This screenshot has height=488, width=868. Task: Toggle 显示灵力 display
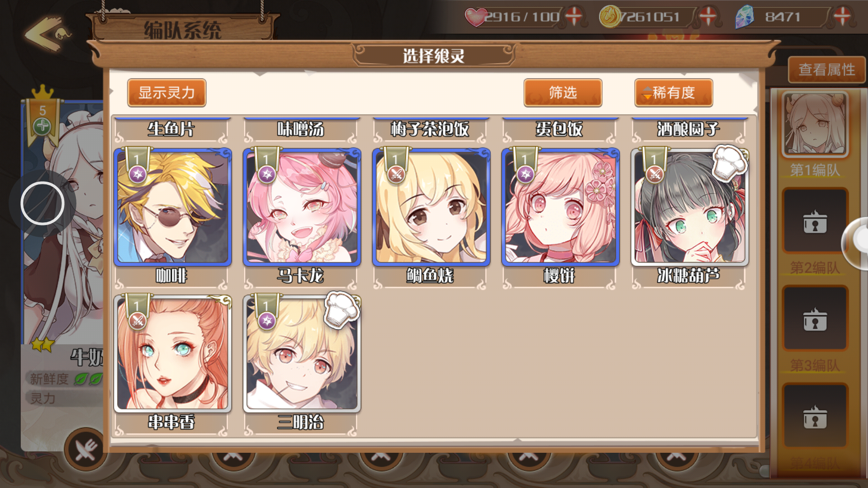coord(167,93)
